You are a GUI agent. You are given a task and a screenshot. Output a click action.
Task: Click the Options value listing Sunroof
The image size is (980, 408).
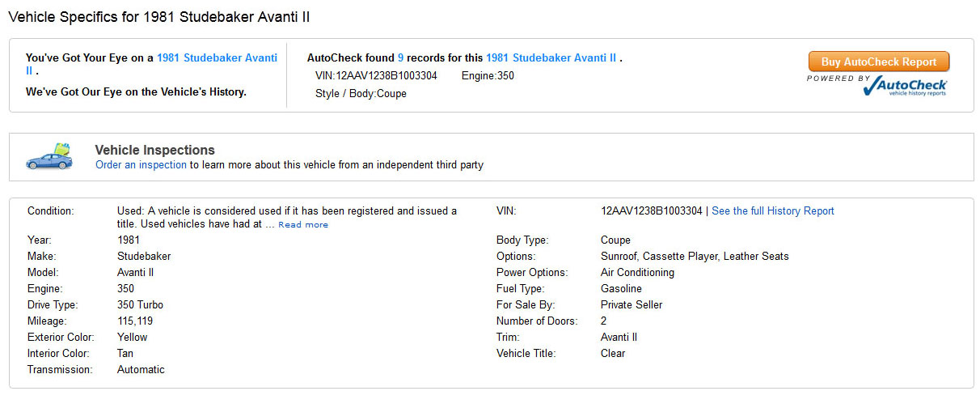(695, 257)
